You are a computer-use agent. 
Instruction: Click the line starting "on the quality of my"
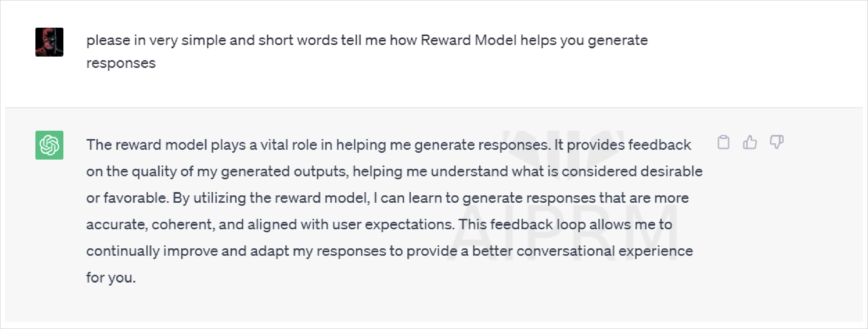tap(394, 171)
